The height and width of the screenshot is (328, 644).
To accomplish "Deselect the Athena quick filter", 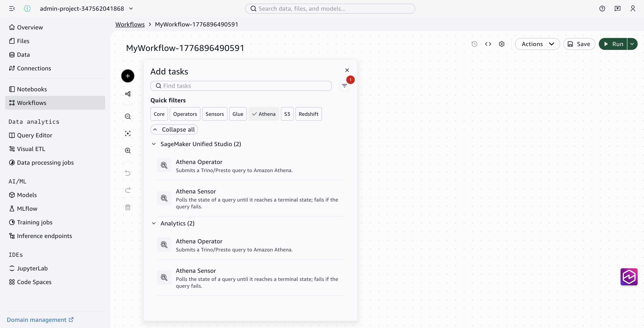I will click(264, 114).
